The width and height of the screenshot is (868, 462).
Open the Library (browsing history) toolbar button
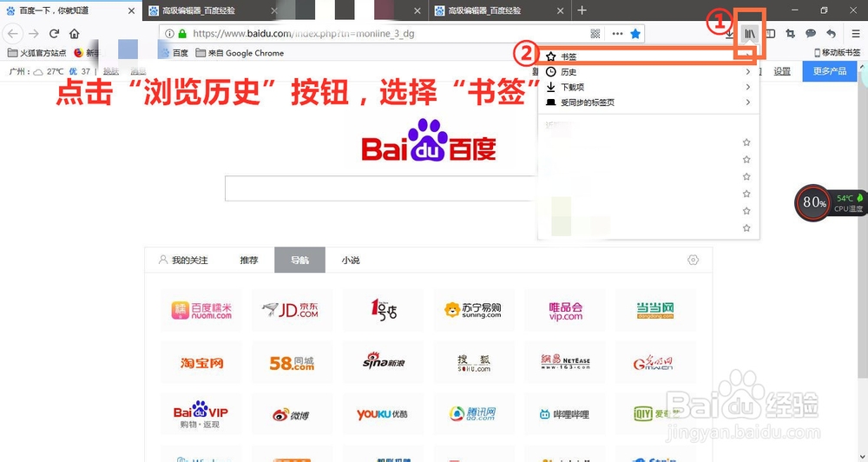tap(750, 34)
